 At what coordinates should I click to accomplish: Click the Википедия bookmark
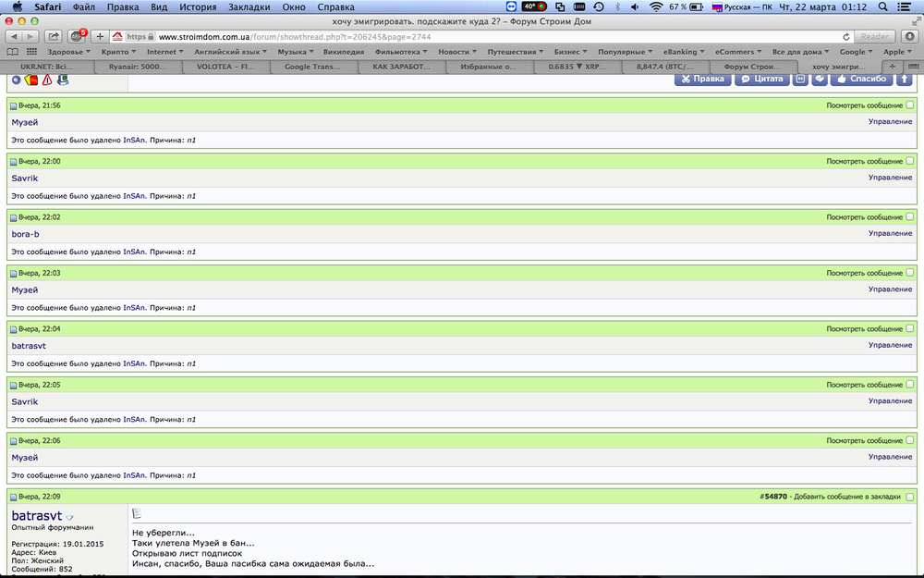point(344,52)
